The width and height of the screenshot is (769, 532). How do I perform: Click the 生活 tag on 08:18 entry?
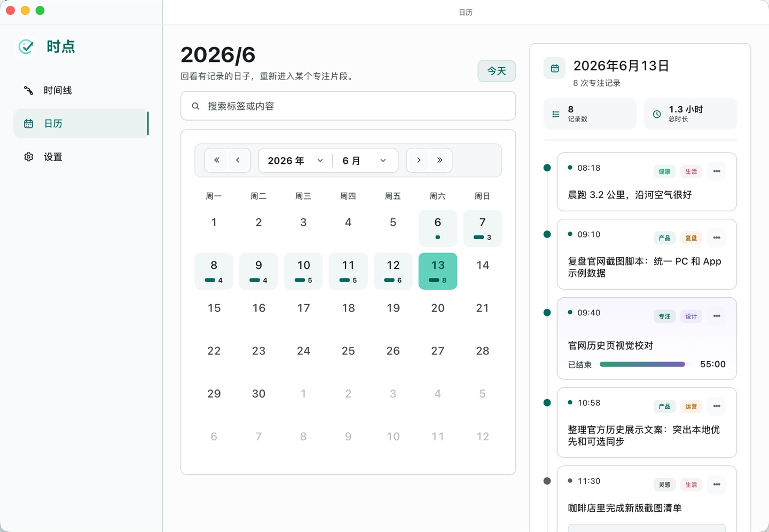click(691, 172)
